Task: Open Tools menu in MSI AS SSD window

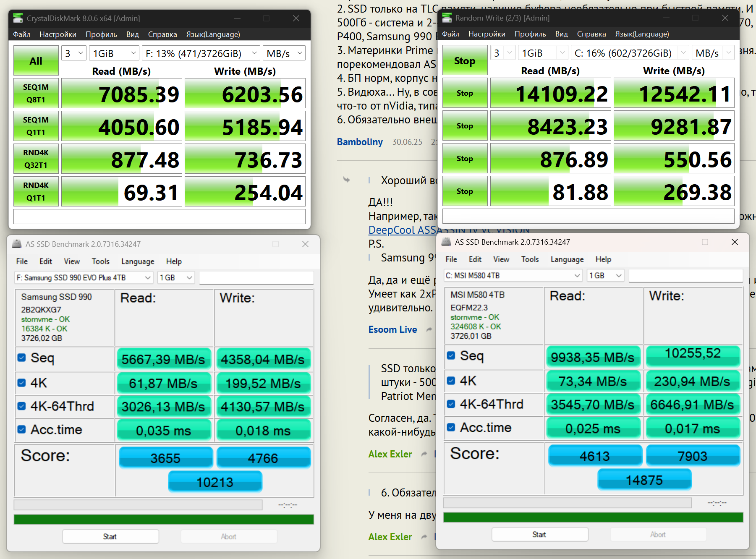Action: (x=530, y=259)
